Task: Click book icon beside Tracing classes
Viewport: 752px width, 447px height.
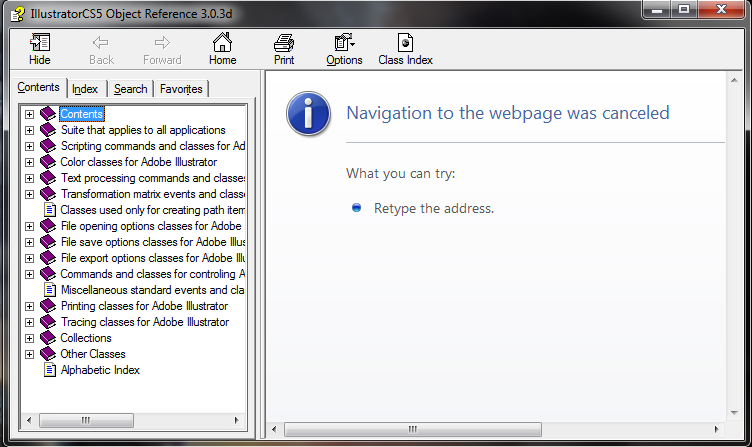Action: tap(48, 322)
